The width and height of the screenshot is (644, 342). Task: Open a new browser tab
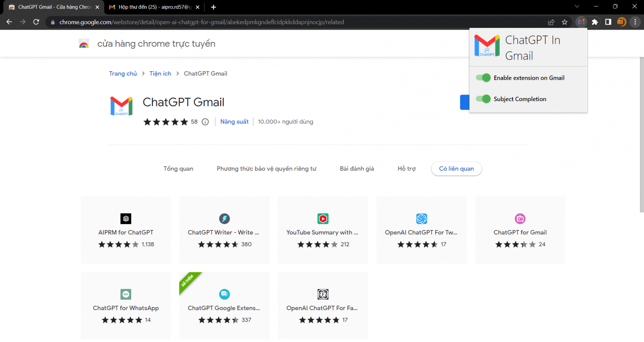click(x=213, y=7)
